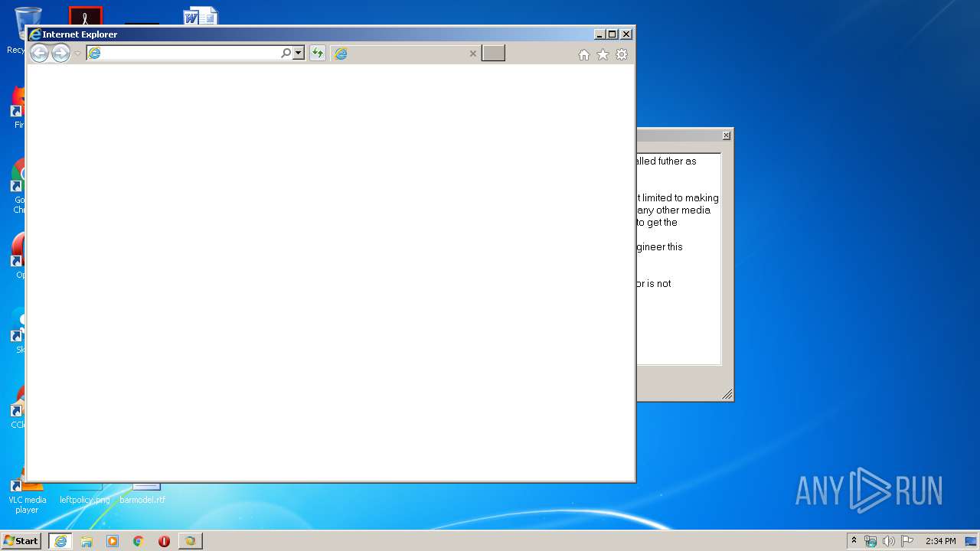Go forward with Internet Explorer's Forward arrow

point(60,54)
